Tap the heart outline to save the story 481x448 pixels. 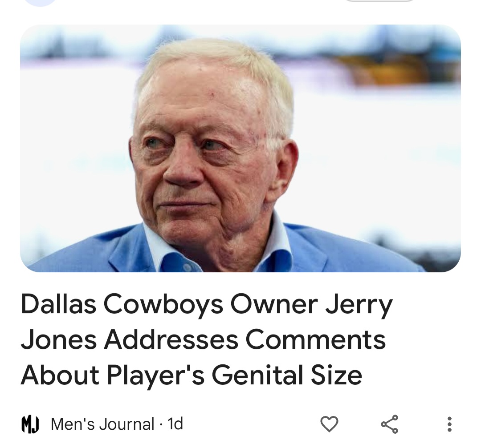click(329, 424)
